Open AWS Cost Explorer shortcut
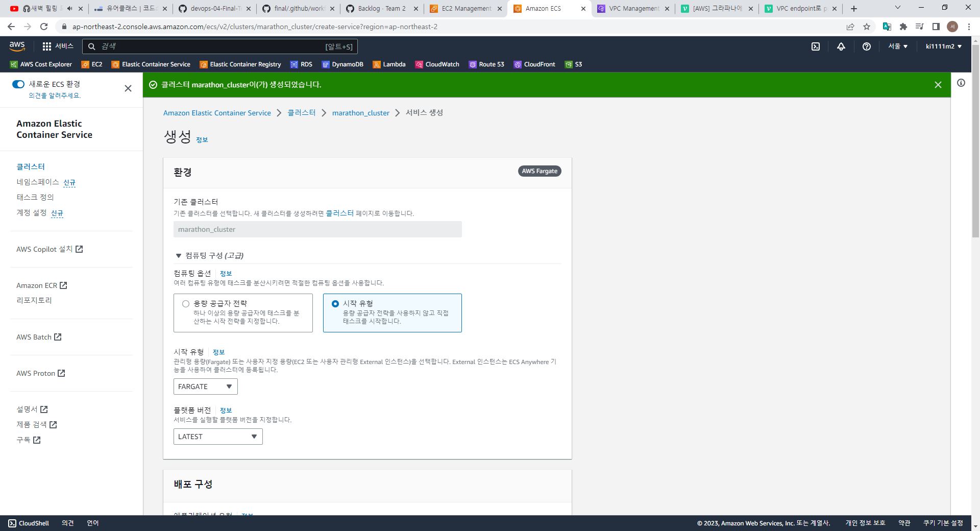This screenshot has width=980, height=531. coord(41,64)
